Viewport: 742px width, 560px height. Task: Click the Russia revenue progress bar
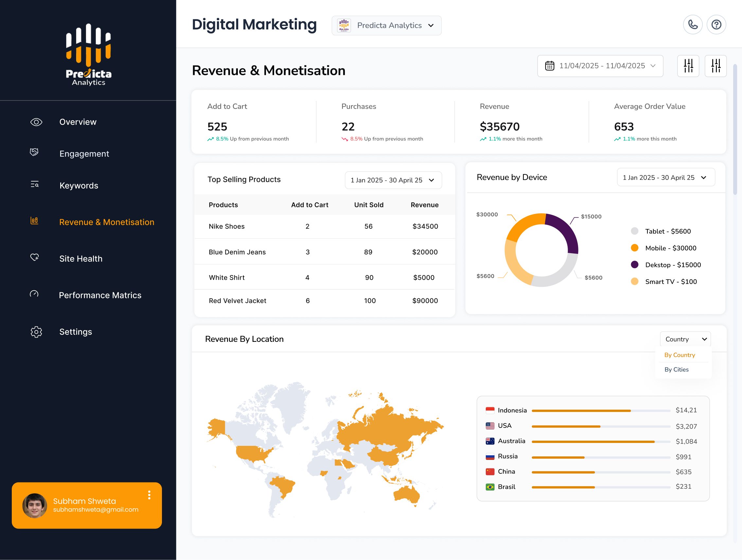601,457
